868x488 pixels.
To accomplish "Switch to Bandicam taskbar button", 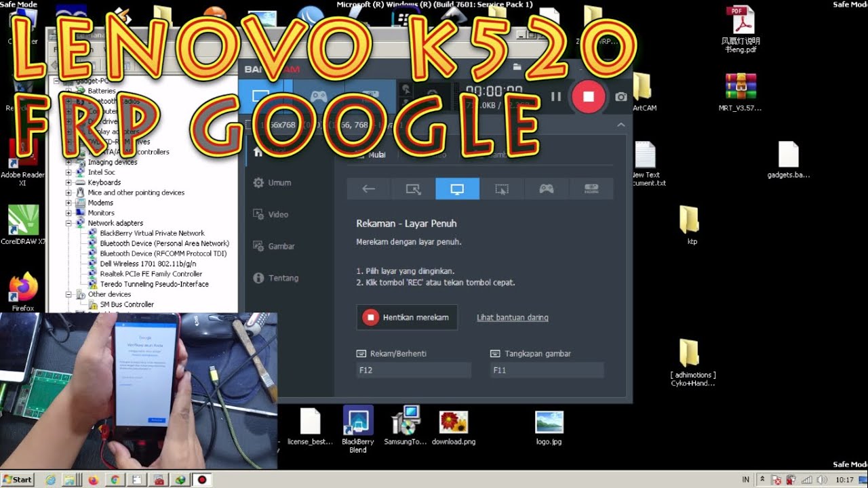I will [202, 480].
